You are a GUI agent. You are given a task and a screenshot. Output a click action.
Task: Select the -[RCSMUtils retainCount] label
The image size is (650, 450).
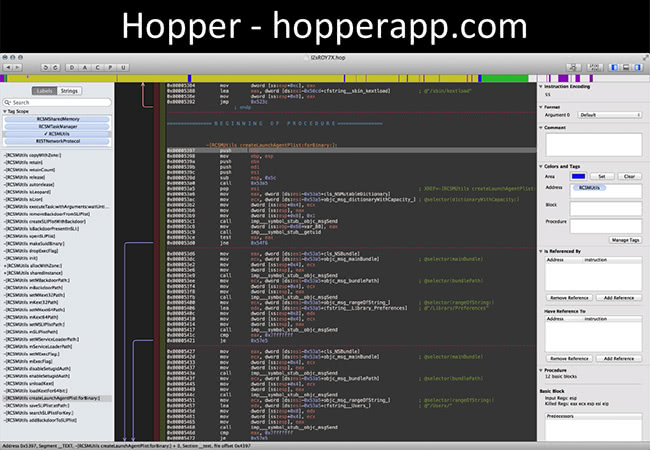coord(29,170)
